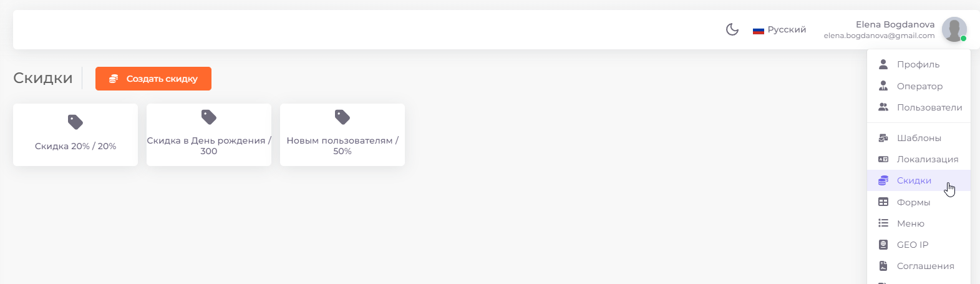980x284 pixels.
Task: Open the Скидка 20% discount card
Action: click(75, 135)
